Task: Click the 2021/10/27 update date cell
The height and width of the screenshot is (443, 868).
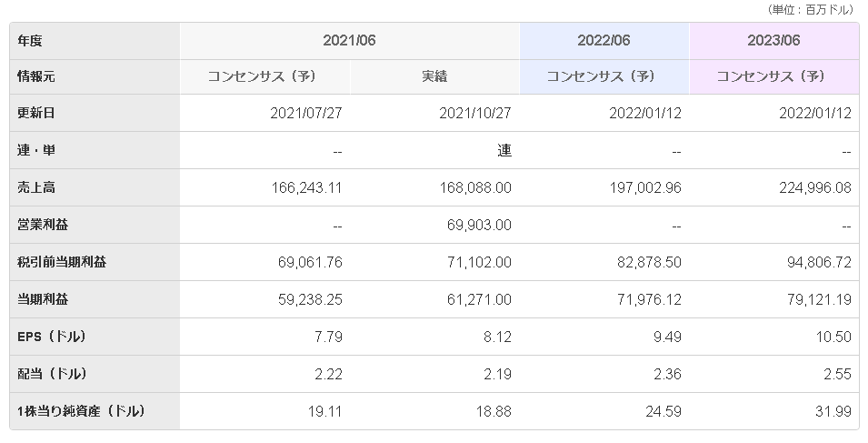Action: point(476,114)
